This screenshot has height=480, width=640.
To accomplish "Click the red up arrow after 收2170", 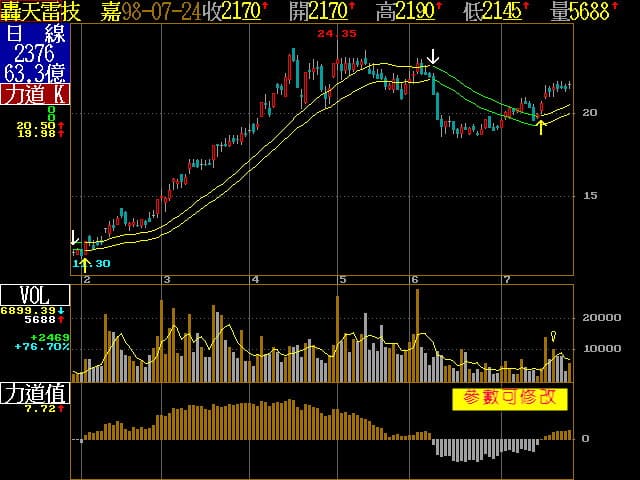I will 266,11.
